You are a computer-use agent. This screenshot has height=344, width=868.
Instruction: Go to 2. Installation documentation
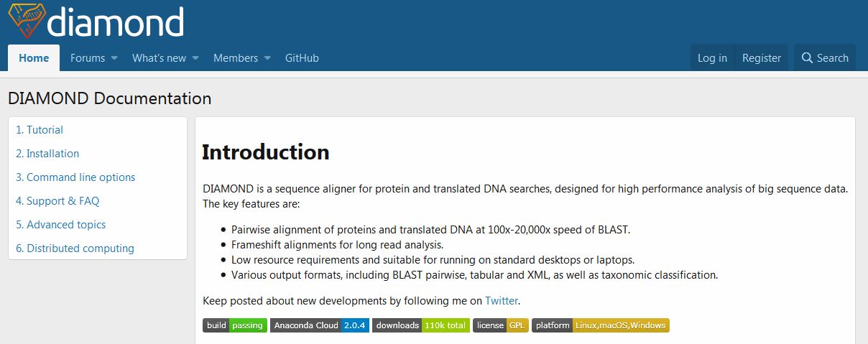click(x=47, y=154)
